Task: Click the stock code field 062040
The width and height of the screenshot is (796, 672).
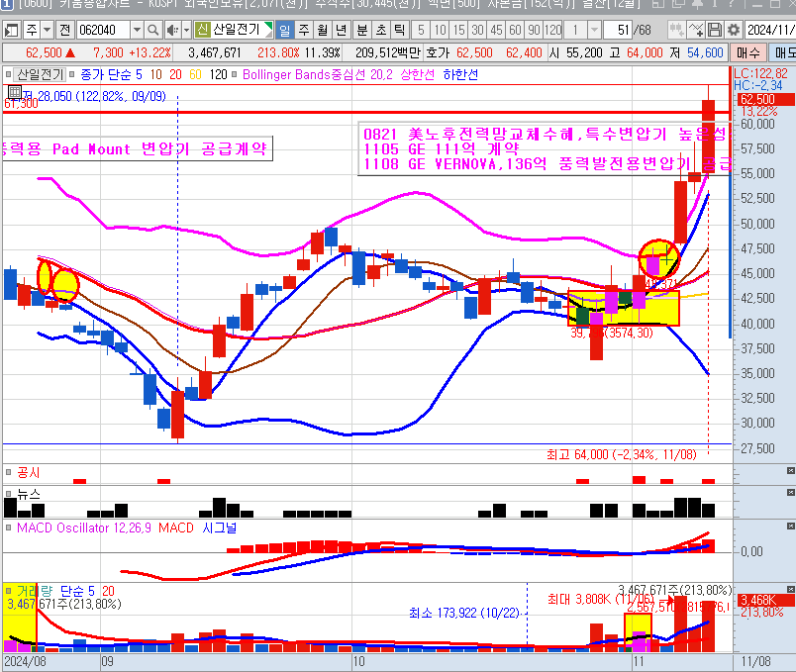Action: [x=103, y=30]
